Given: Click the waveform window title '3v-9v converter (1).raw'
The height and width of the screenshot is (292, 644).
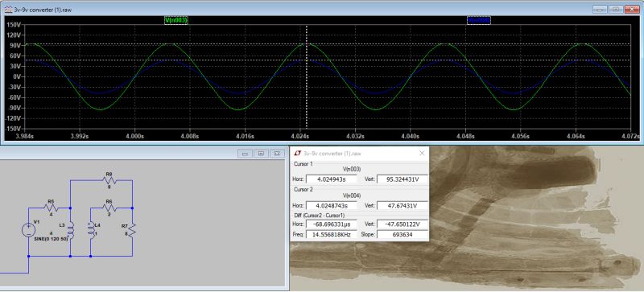Looking at the screenshot, I should click(43, 10).
